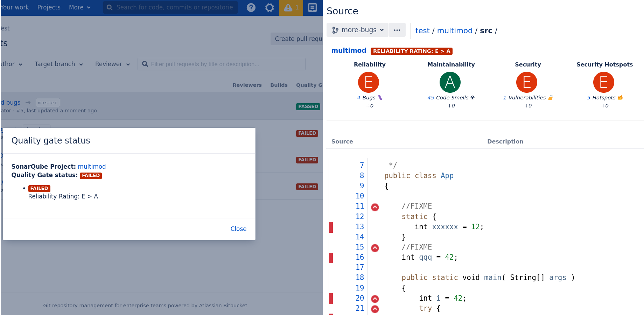This screenshot has width=644, height=315.
Task: Click the Reviewers column header
Action: coord(247,85)
